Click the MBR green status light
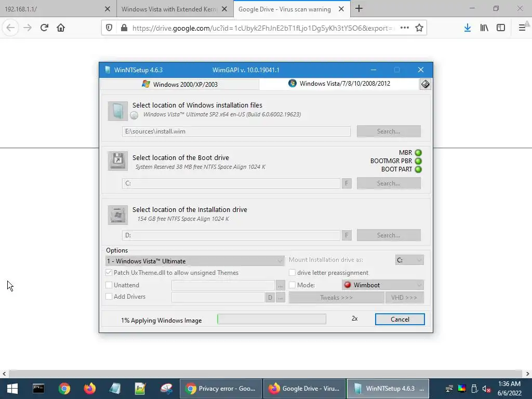Image resolution: width=532 pixels, height=399 pixels. pos(418,153)
